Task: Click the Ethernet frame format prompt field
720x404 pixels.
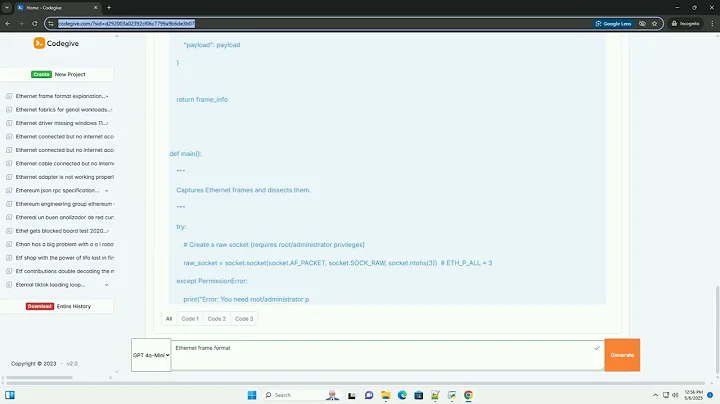Action: (387, 355)
